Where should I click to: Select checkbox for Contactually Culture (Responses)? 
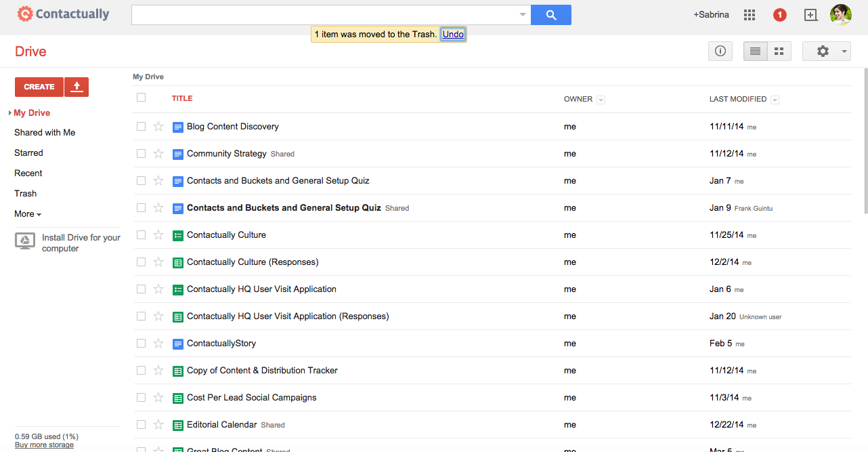tap(141, 262)
